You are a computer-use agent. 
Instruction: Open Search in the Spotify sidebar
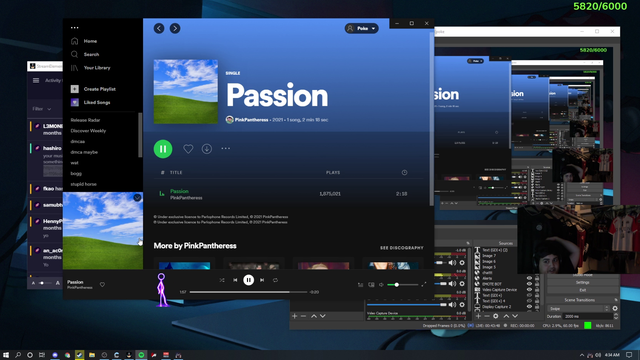85,54
